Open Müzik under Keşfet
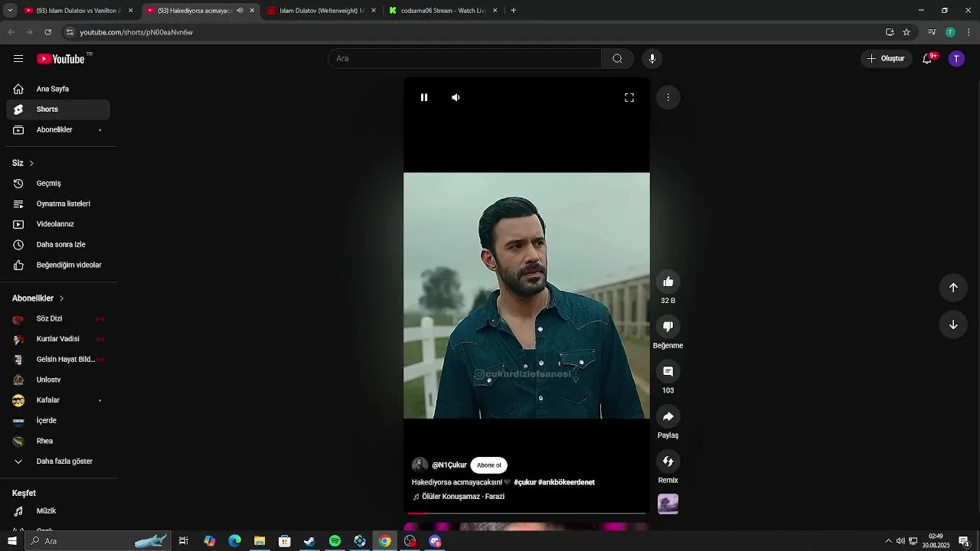The height and width of the screenshot is (551, 980). (58, 511)
